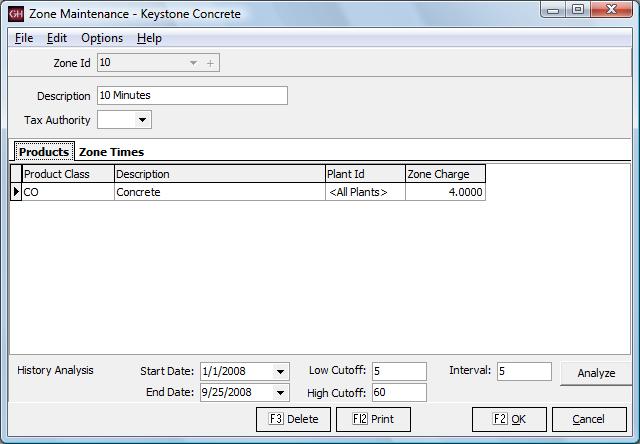The height and width of the screenshot is (444, 640).
Task: Open the Edit menu
Action: 57,38
